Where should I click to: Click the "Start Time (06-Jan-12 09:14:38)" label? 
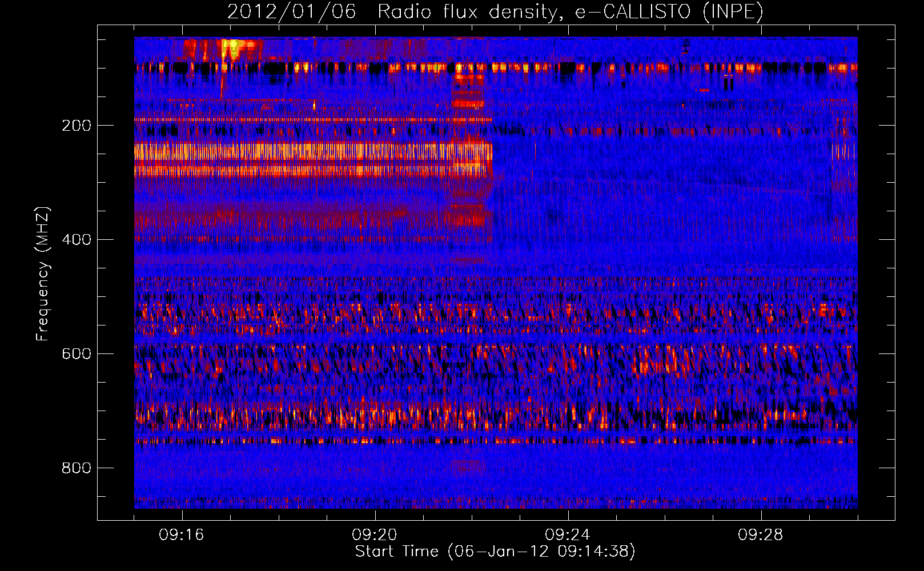(495, 552)
